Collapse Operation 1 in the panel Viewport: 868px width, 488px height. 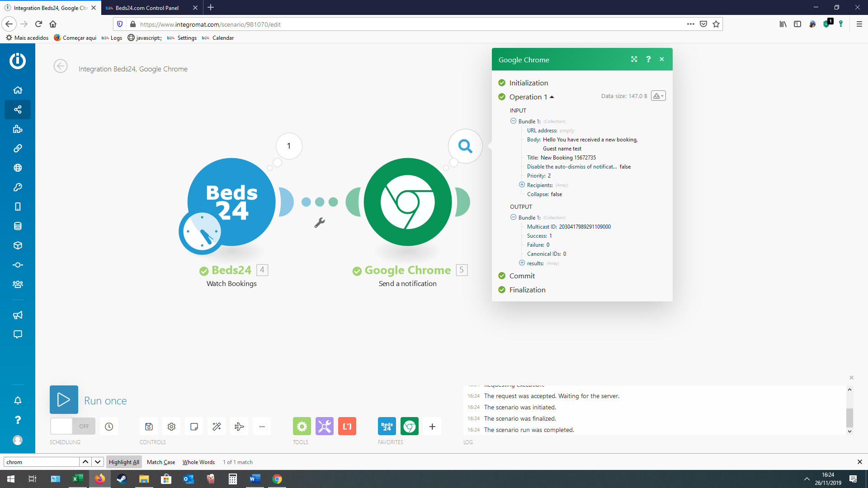(x=531, y=97)
